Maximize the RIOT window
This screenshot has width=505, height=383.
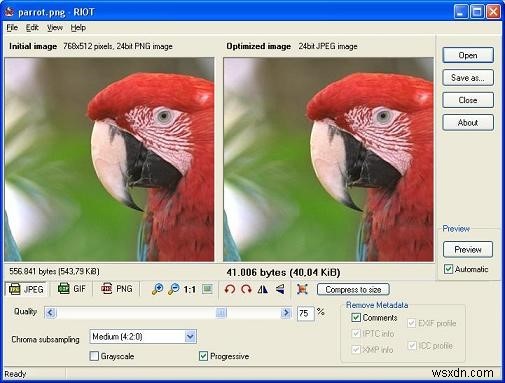point(477,12)
